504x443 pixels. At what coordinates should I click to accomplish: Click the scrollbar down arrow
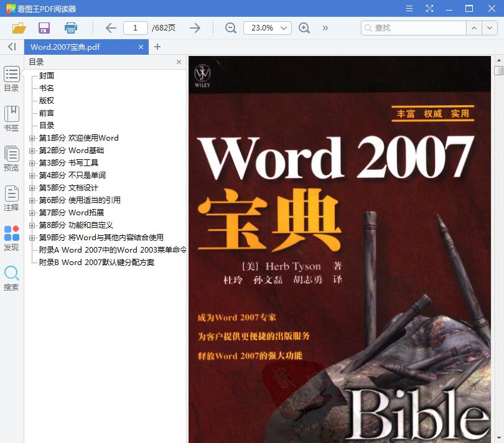pyautogui.click(x=498, y=438)
